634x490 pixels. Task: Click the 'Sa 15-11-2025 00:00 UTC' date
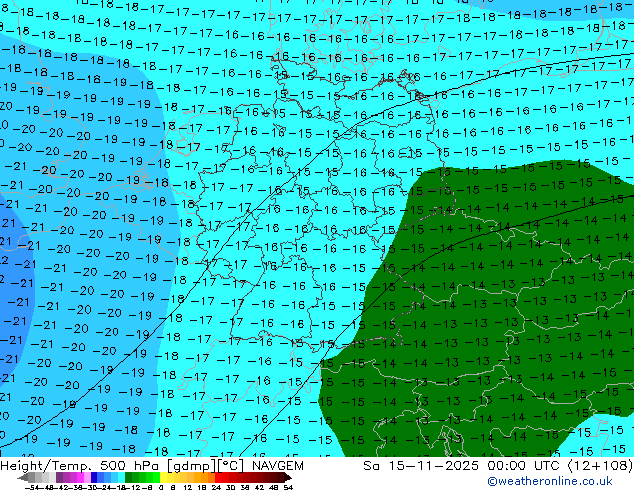pyautogui.click(x=463, y=466)
